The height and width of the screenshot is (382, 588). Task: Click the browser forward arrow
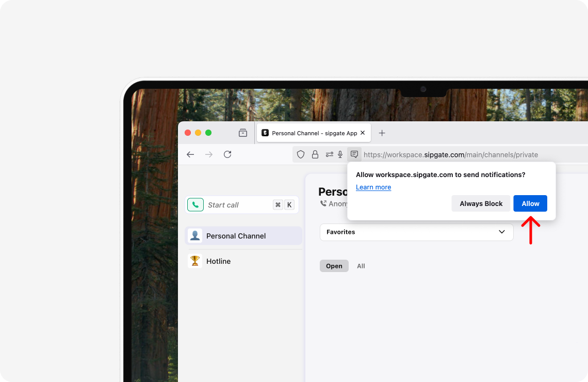coord(209,154)
